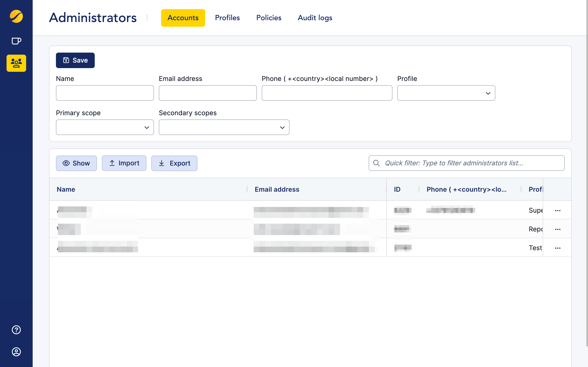The image size is (588, 367).
Task: Go to the Audit logs tab
Action: point(315,18)
